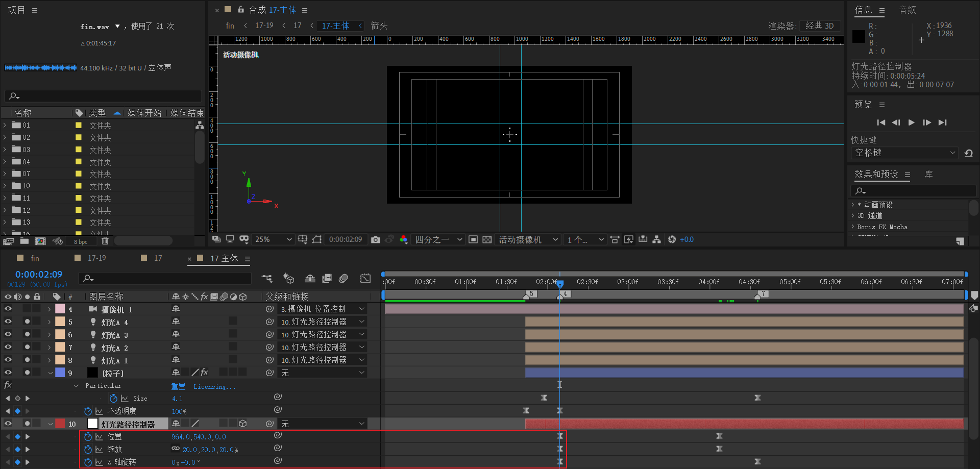980x469 pixels.
Task: Enable draft 3D in timeline header
Action: click(288, 278)
